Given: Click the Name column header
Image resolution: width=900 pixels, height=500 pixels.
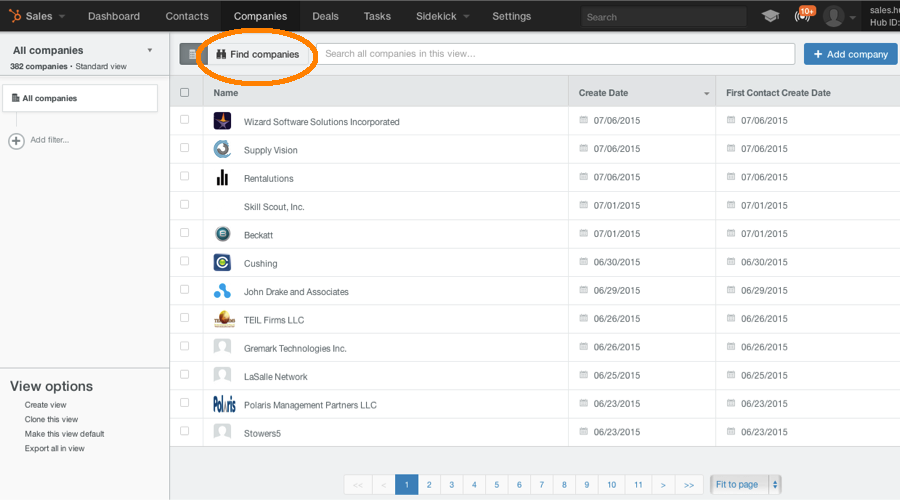Looking at the screenshot, I should (x=226, y=93).
